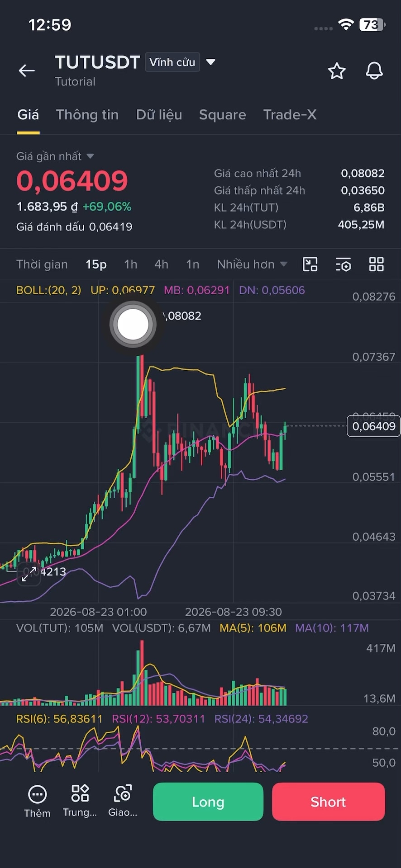
Task: Tap the VOL(TUT): 105M volume label
Action: 60,628
